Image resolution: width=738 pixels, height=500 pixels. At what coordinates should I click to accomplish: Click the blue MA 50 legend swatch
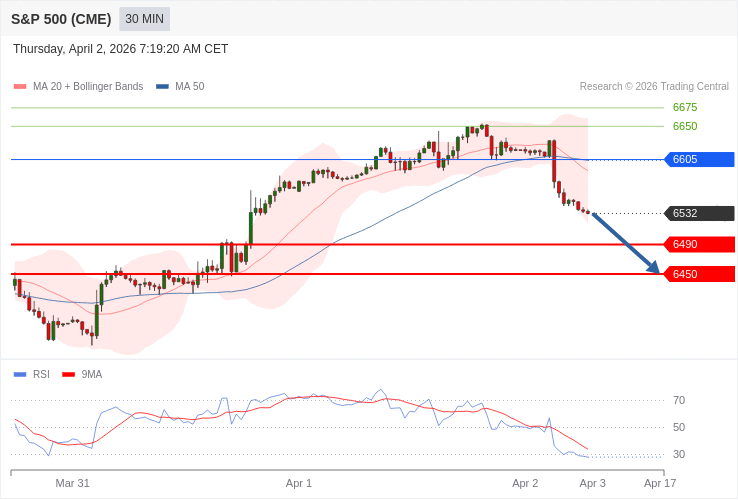pyautogui.click(x=162, y=87)
